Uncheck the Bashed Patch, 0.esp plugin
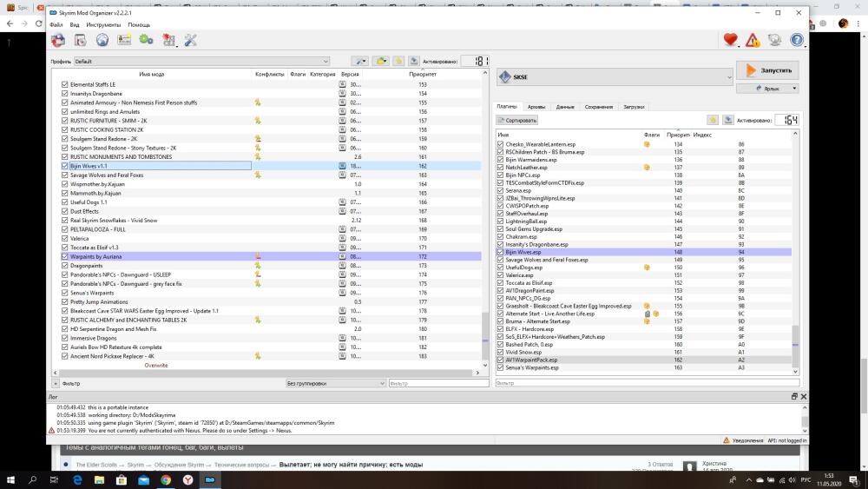This screenshot has height=489, width=868. [x=501, y=344]
